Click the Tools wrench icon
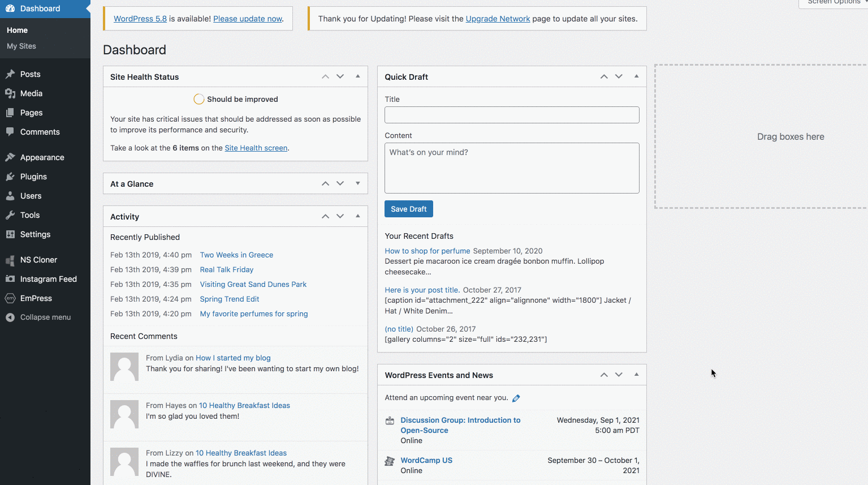Viewport: 868px width, 485px height. (10, 215)
